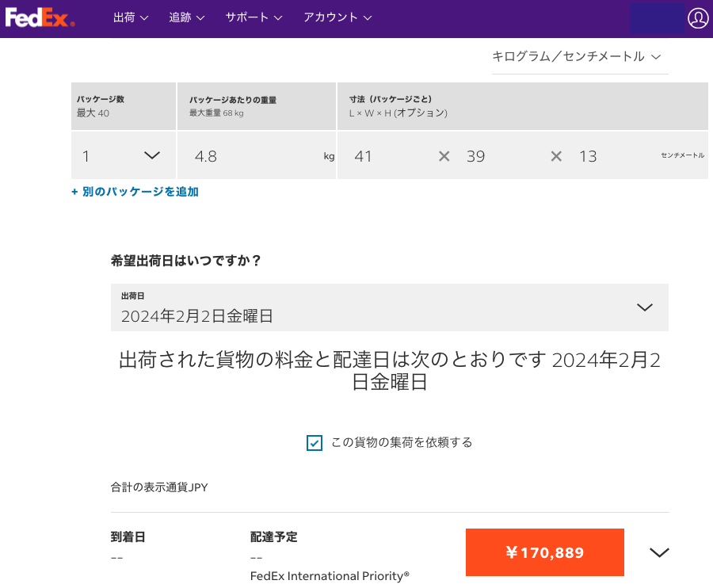Click the chevron beside サポート menu
The width and height of the screenshot is (713, 588).
pos(278,18)
